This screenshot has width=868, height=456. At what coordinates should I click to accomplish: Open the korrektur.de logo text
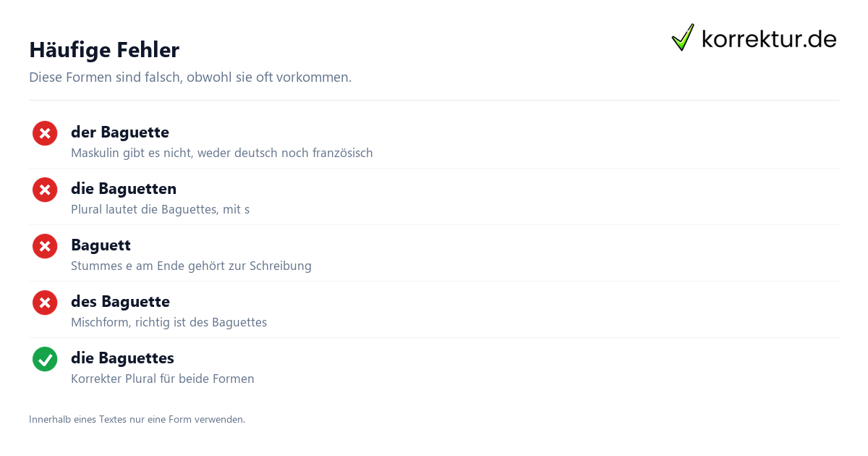pyautogui.click(x=769, y=38)
